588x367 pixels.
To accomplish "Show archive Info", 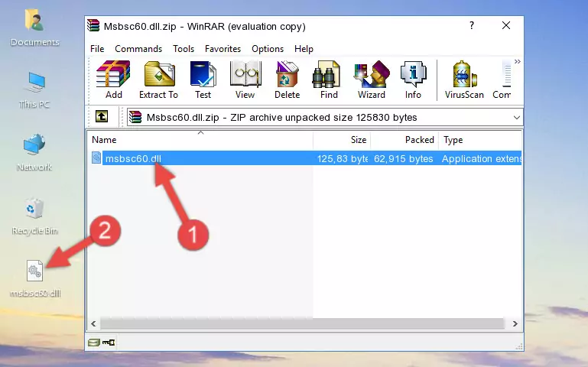I will pyautogui.click(x=413, y=80).
